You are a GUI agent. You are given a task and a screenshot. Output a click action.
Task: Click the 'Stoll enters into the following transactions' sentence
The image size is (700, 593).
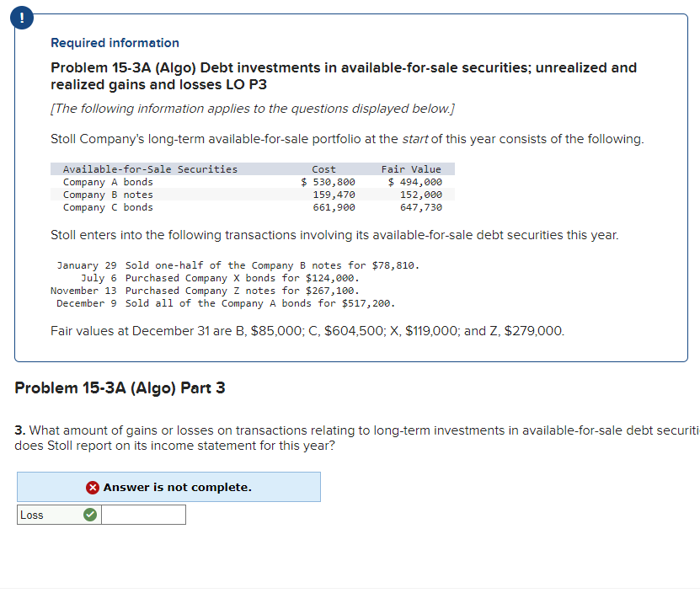coord(334,235)
